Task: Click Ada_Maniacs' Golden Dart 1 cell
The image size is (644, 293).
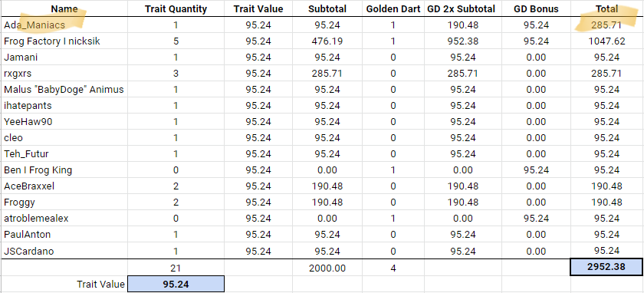Action: [393, 25]
